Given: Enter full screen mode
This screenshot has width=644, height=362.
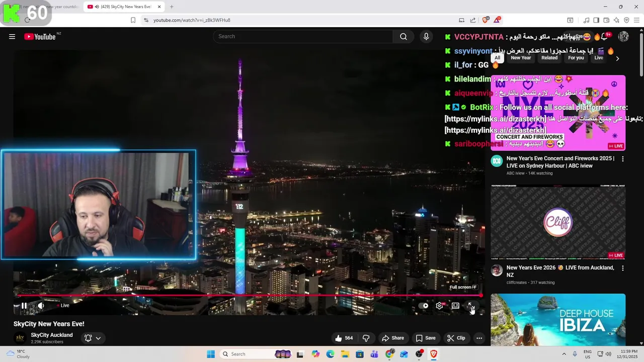Looking at the screenshot, I should [471, 305].
